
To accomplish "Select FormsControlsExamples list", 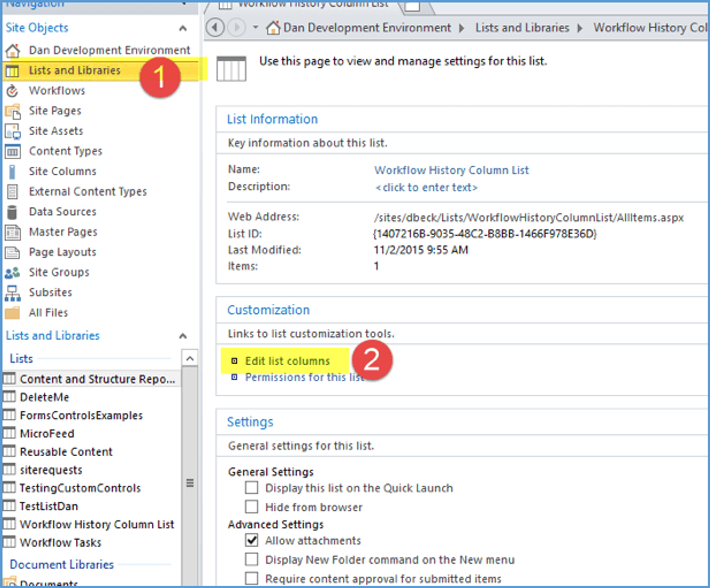I will [x=81, y=415].
